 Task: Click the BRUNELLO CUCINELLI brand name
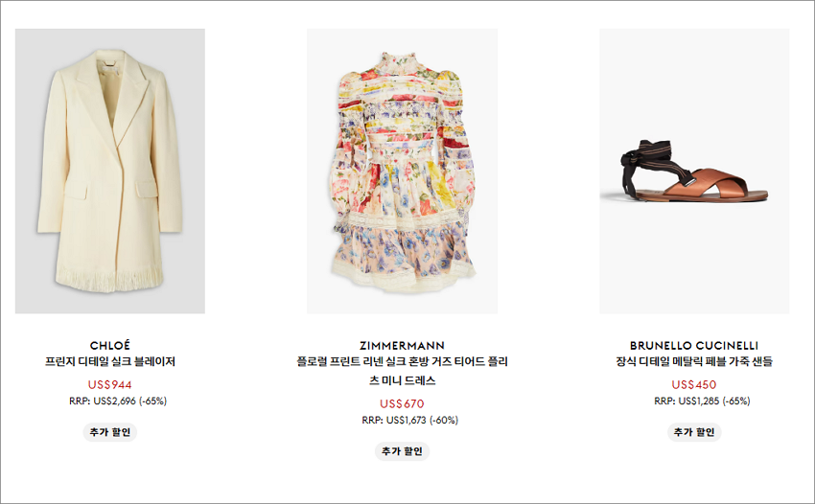tap(694, 346)
